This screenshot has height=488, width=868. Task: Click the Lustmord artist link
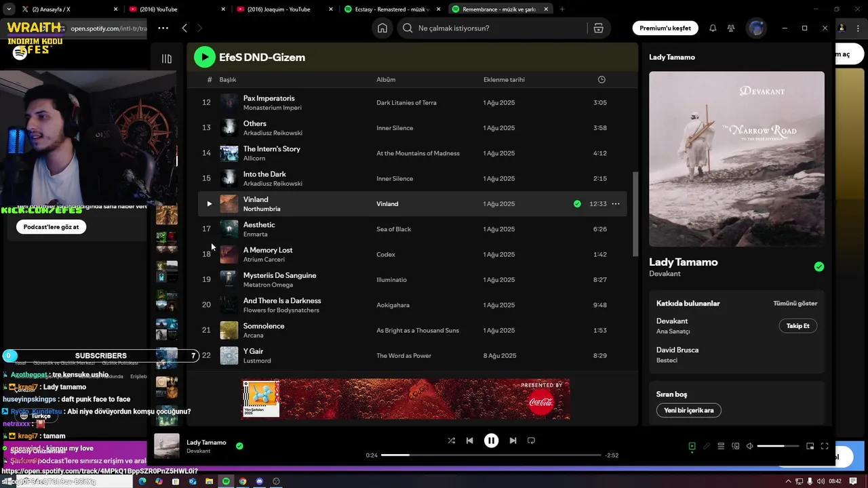point(257,361)
